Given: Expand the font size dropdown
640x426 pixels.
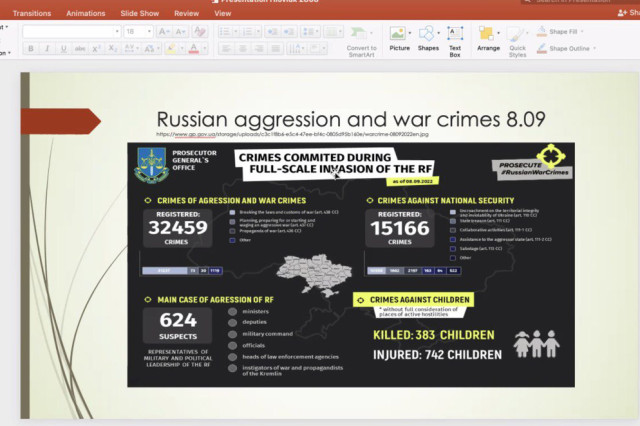Looking at the screenshot, I should pos(149,31).
